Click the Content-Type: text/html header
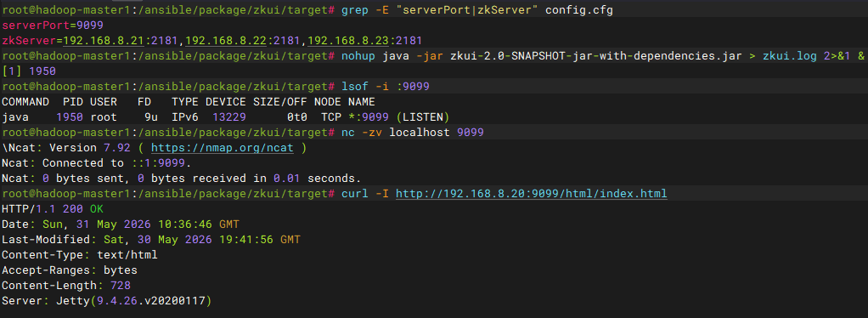 (x=79, y=255)
